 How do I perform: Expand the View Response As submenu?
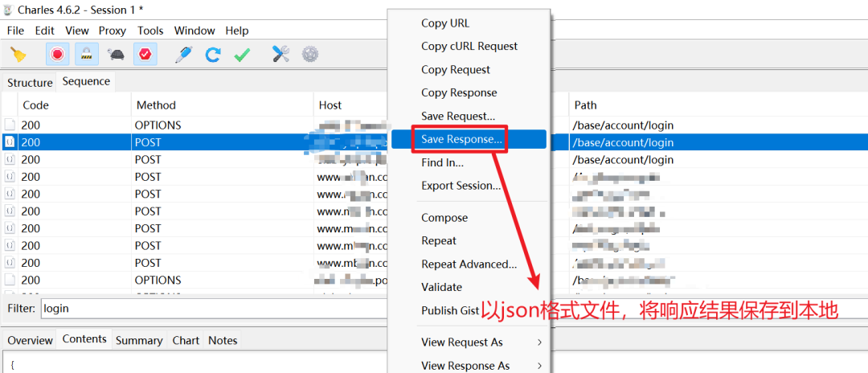coord(469,366)
